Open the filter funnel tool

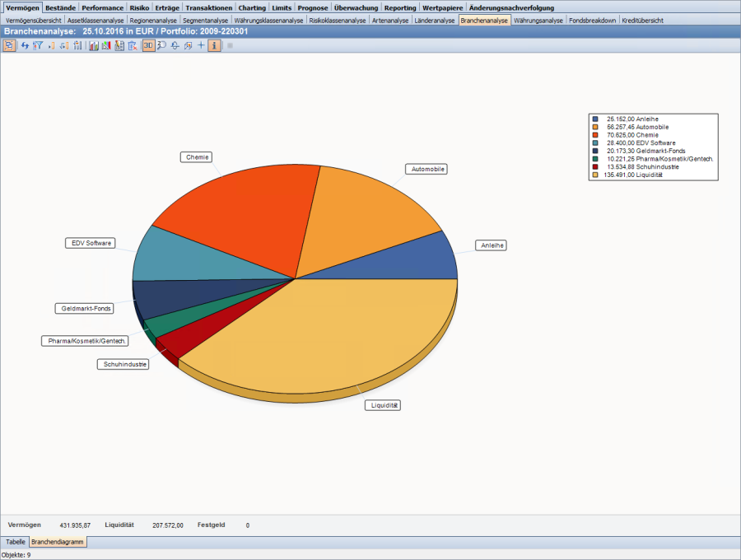point(38,45)
